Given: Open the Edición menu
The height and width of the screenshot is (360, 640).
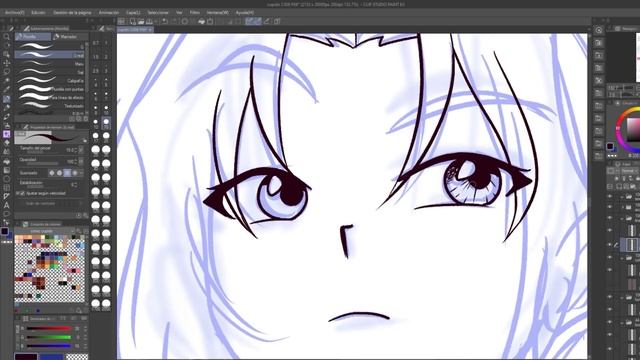Looking at the screenshot, I should [38, 13].
